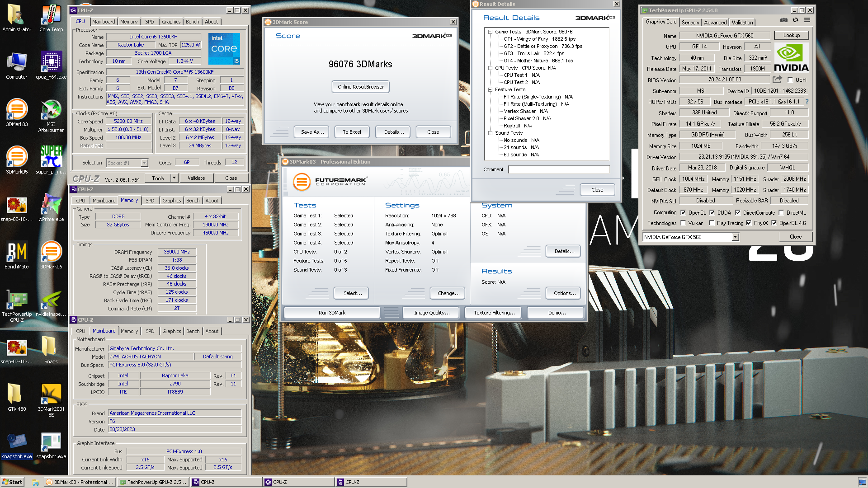This screenshot has height=488, width=868.
Task: Launch the Core Temp desktop shortcut
Action: [x=51, y=18]
